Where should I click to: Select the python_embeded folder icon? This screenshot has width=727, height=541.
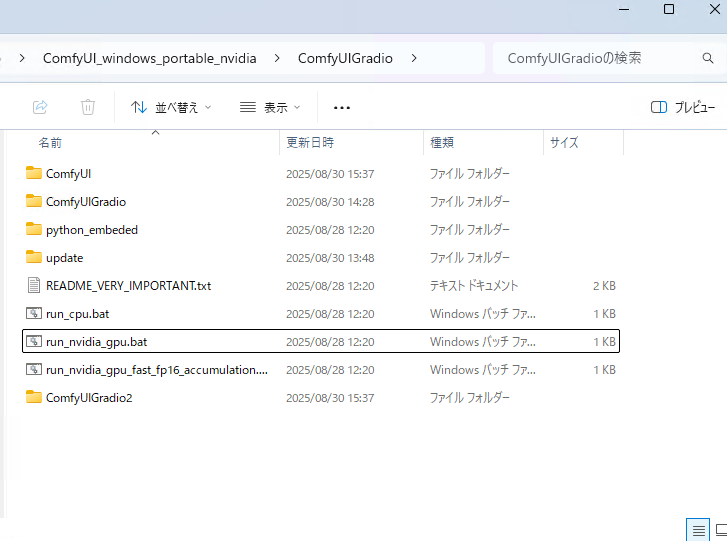[33, 229]
